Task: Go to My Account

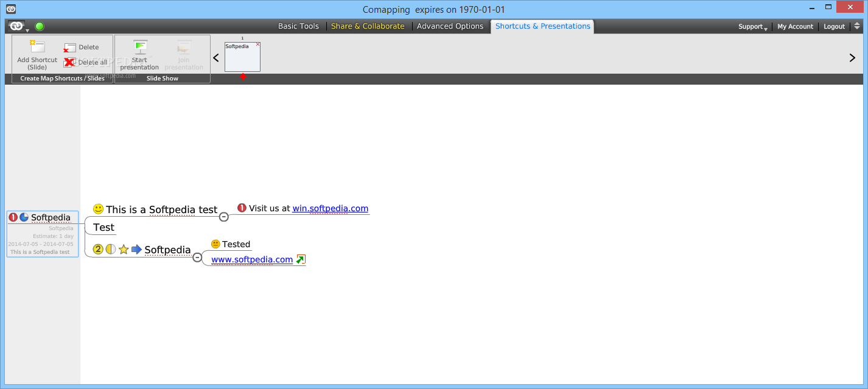Action: click(795, 27)
